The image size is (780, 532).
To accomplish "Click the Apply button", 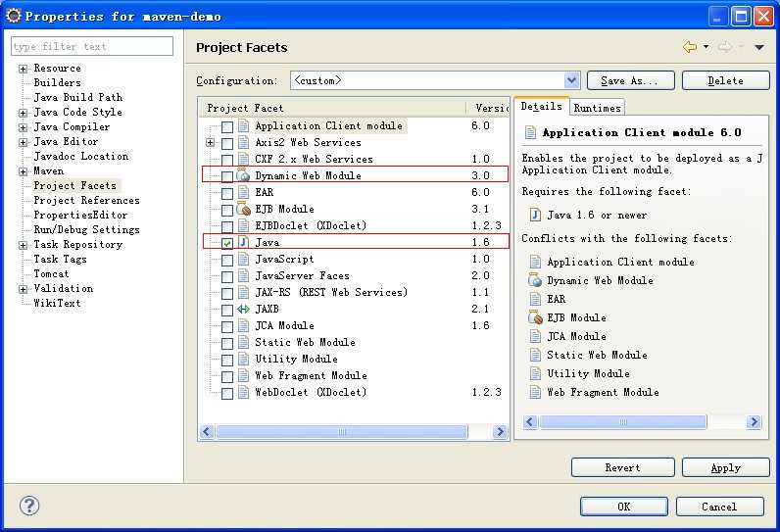I will [725, 467].
